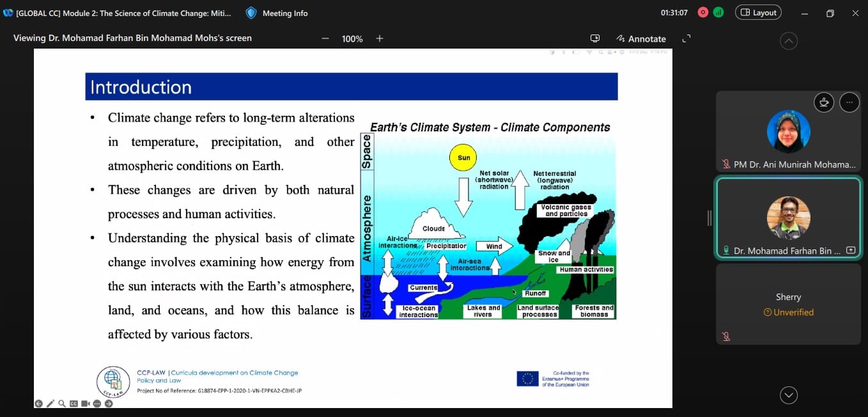Image resolution: width=868 pixels, height=417 pixels.
Task: Zoom out shared screen with minus button
Action: pyautogui.click(x=325, y=38)
